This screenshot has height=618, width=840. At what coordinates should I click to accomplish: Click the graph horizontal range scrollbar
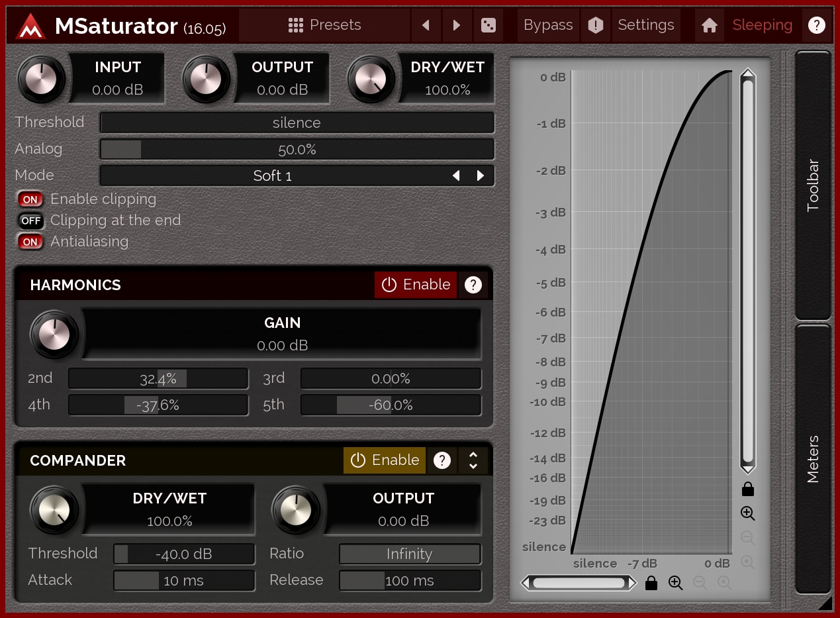(579, 583)
